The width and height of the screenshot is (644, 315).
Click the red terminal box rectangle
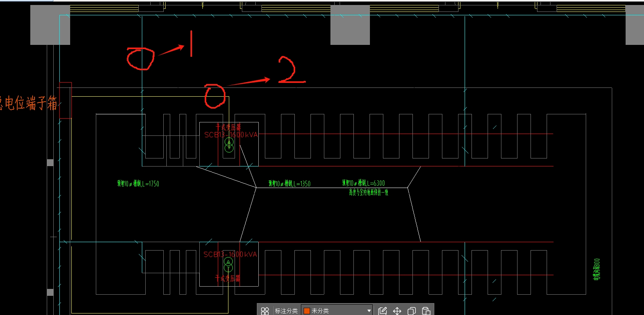coord(65,100)
